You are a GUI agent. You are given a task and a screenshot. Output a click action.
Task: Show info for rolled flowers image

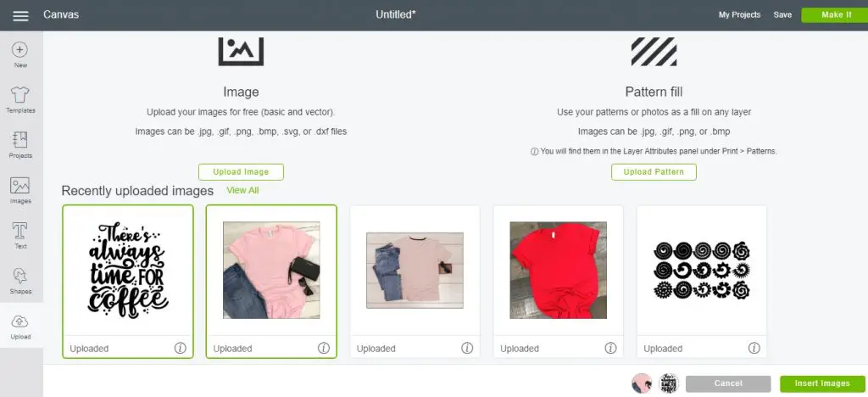(x=754, y=348)
